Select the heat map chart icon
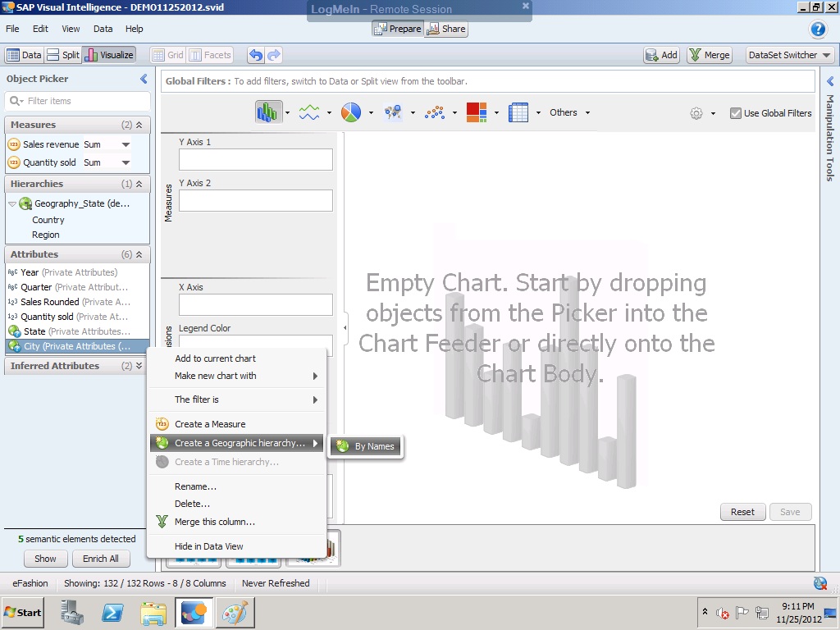840x630 pixels. (477, 112)
